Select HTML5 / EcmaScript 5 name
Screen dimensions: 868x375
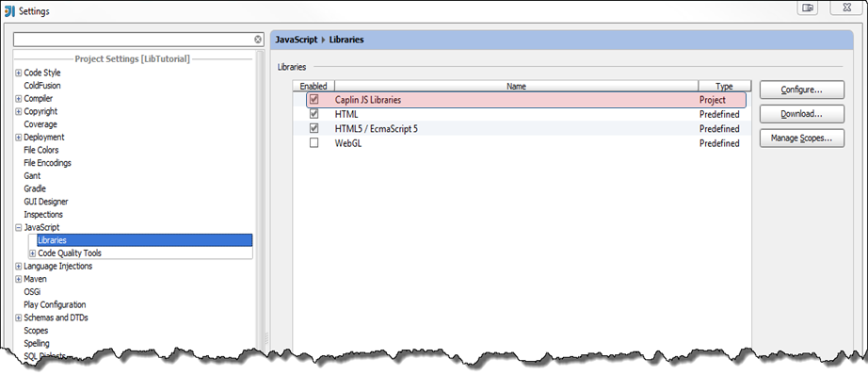coord(377,129)
